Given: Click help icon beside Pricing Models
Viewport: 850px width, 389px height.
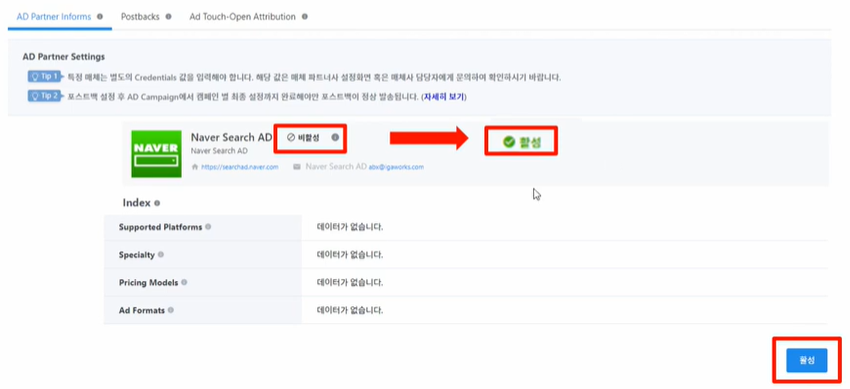Looking at the screenshot, I should pyautogui.click(x=184, y=282).
